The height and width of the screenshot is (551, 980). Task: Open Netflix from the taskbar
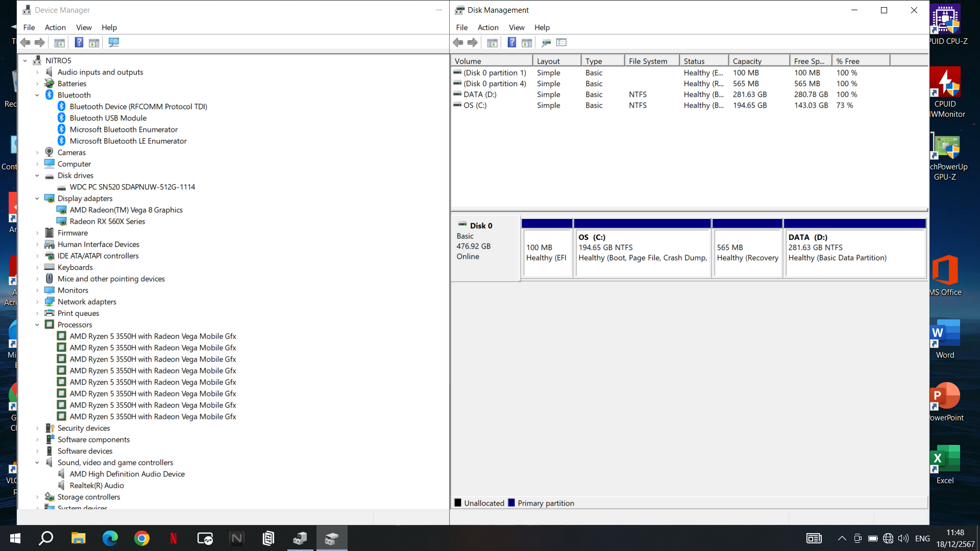[174, 538]
